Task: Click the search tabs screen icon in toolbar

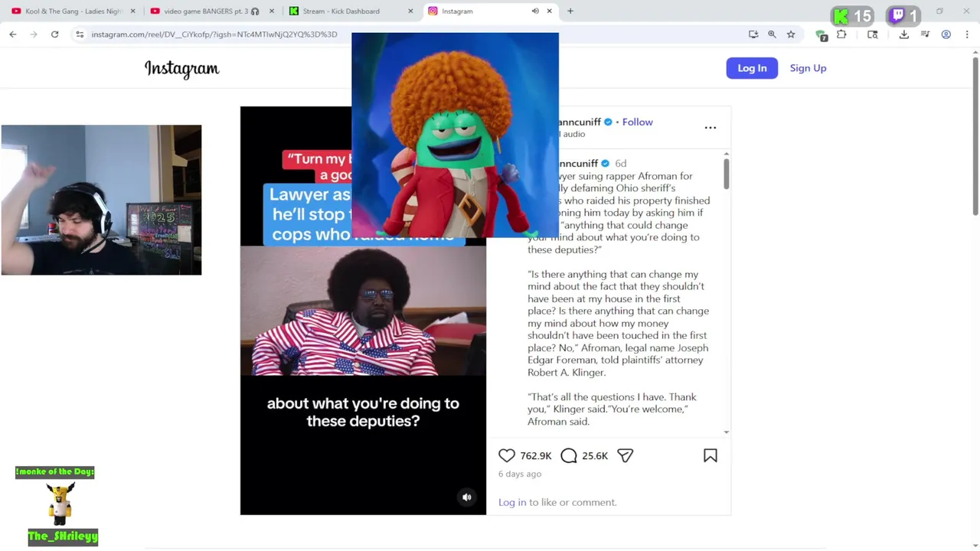Action: coord(872,34)
